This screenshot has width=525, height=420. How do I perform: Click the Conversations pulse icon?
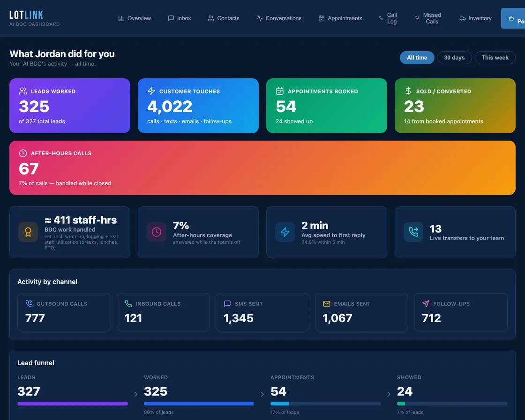(260, 18)
